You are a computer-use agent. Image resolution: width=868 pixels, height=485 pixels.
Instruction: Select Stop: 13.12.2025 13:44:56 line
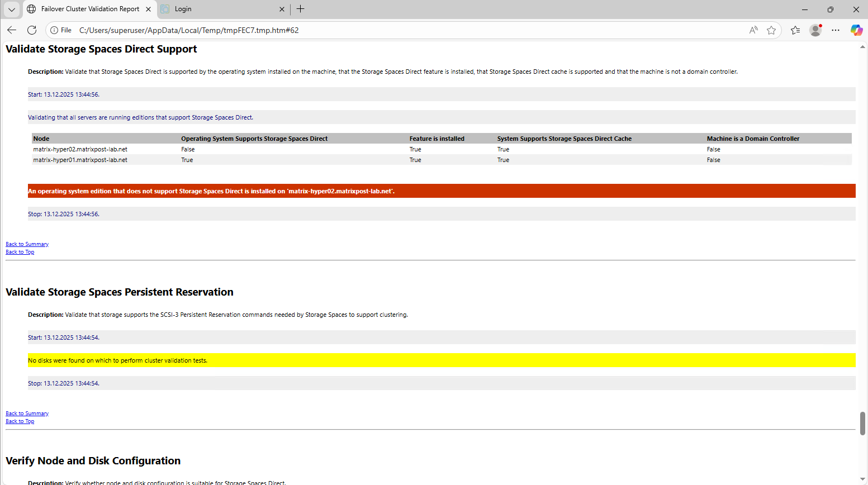tap(442, 214)
